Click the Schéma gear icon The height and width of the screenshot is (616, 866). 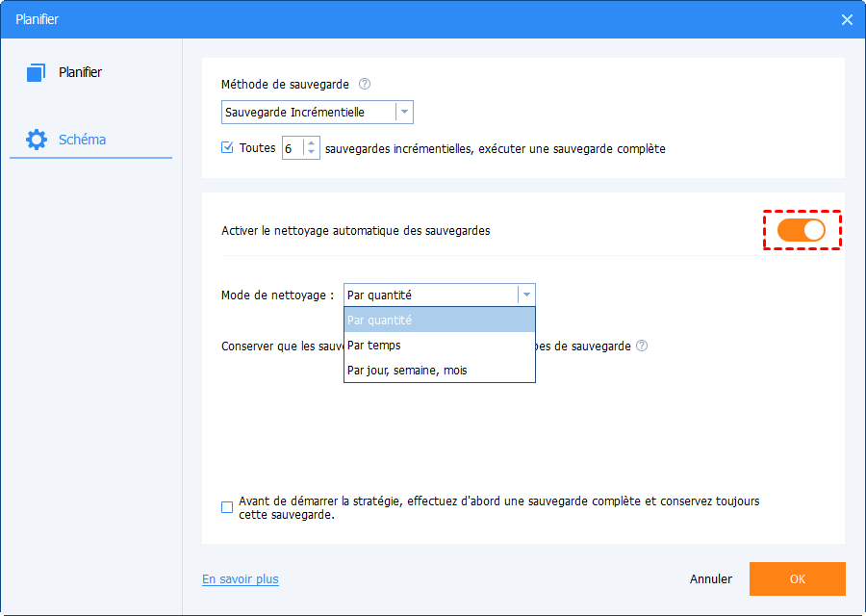tap(37, 140)
